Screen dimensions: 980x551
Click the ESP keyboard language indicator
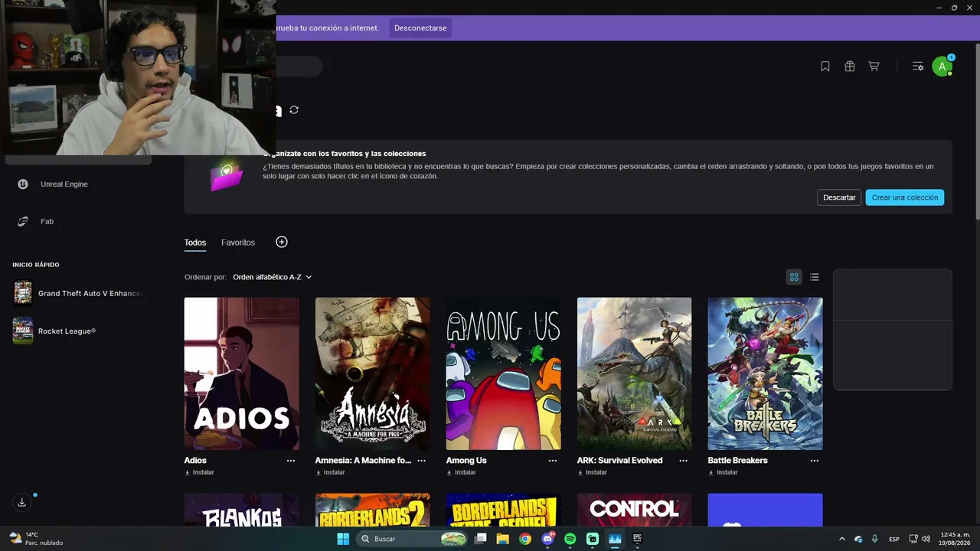click(x=894, y=540)
